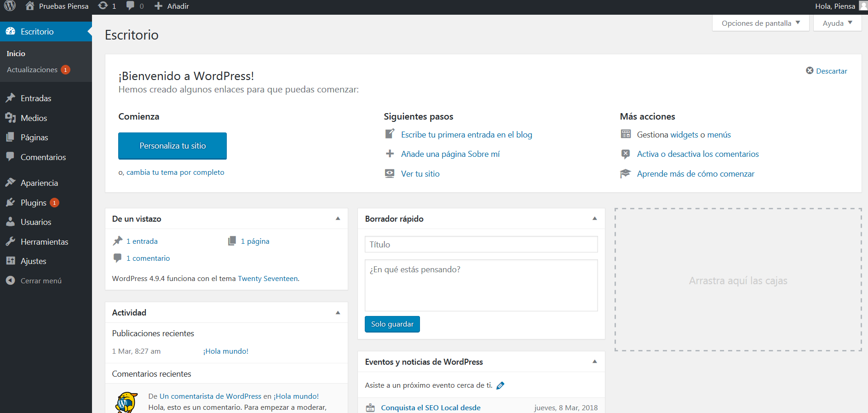
Task: Select Inicio in the sidebar submenu
Action: (x=16, y=53)
